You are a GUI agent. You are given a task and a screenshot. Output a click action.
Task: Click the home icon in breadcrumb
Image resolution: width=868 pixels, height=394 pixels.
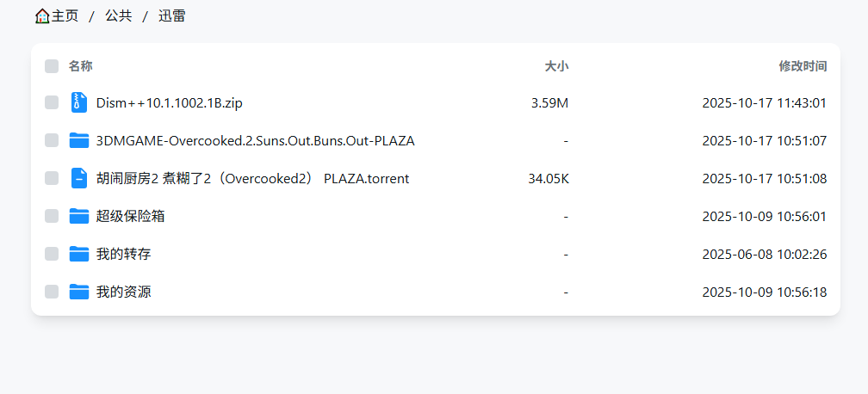click(42, 15)
